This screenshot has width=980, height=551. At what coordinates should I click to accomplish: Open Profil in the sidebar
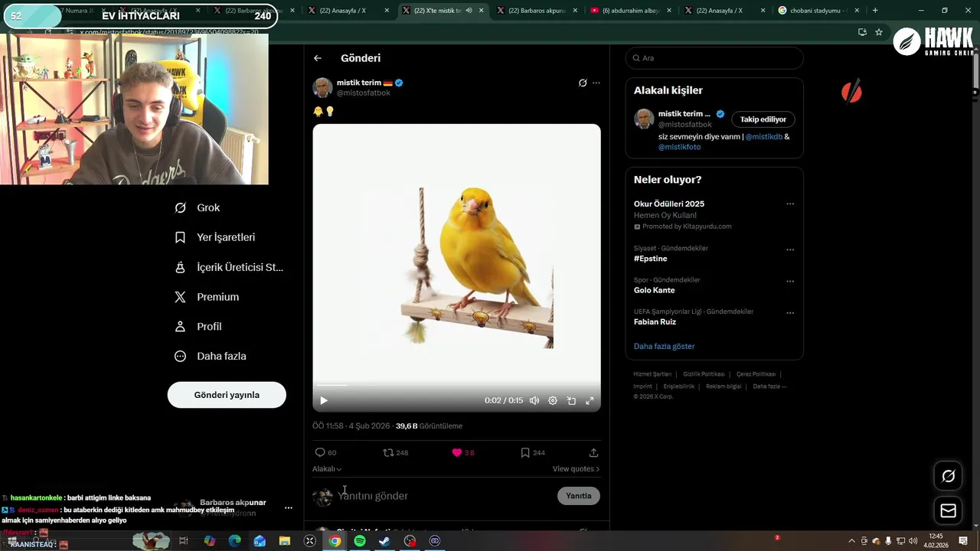click(198, 326)
